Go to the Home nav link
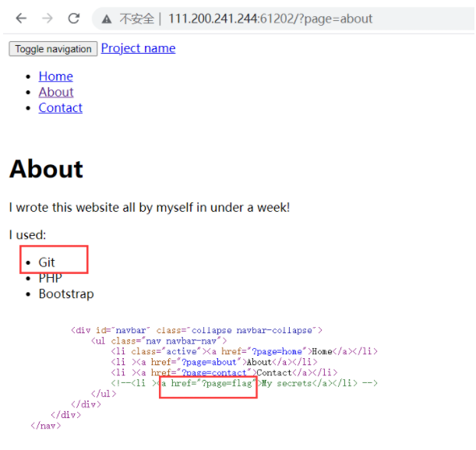The image size is (476, 450). pyautogui.click(x=55, y=76)
